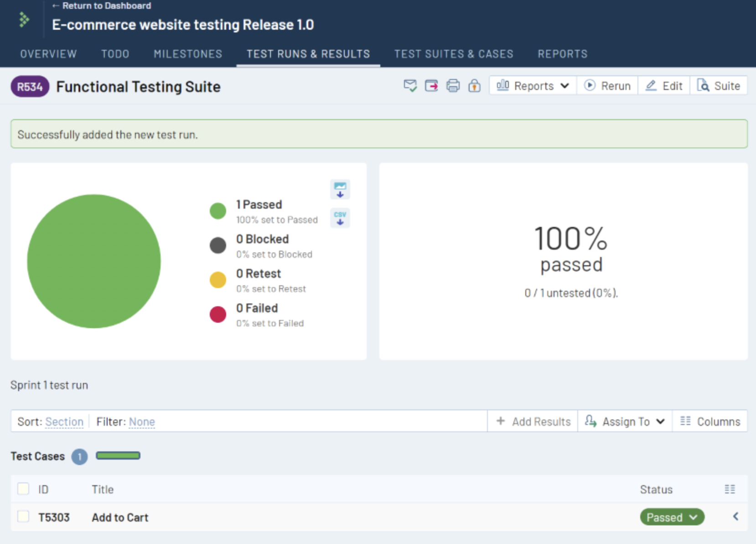This screenshot has width=756, height=544.
Task: Toggle the select-all checkbox in table header
Action: (23, 489)
